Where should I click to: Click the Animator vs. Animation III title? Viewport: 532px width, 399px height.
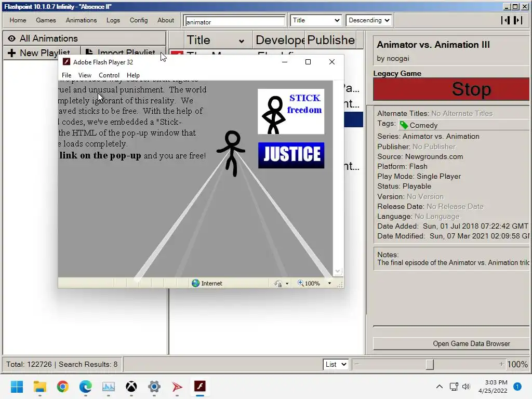(433, 45)
